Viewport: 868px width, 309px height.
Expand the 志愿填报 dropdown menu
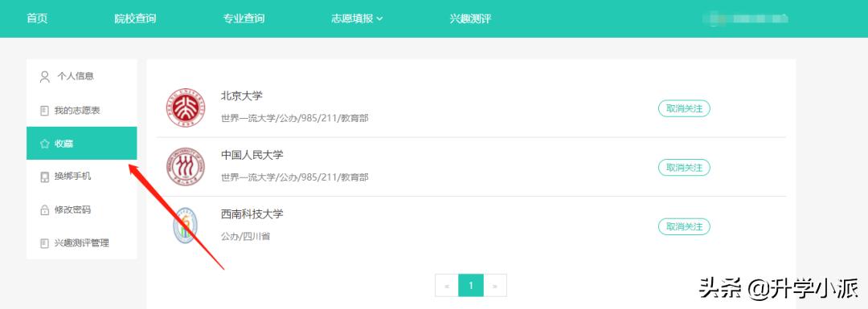coord(357,18)
